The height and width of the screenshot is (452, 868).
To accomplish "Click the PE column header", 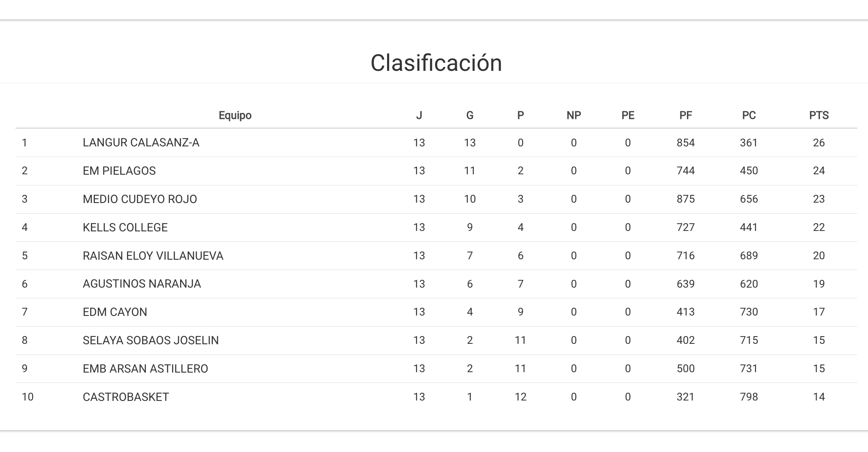I will [628, 115].
